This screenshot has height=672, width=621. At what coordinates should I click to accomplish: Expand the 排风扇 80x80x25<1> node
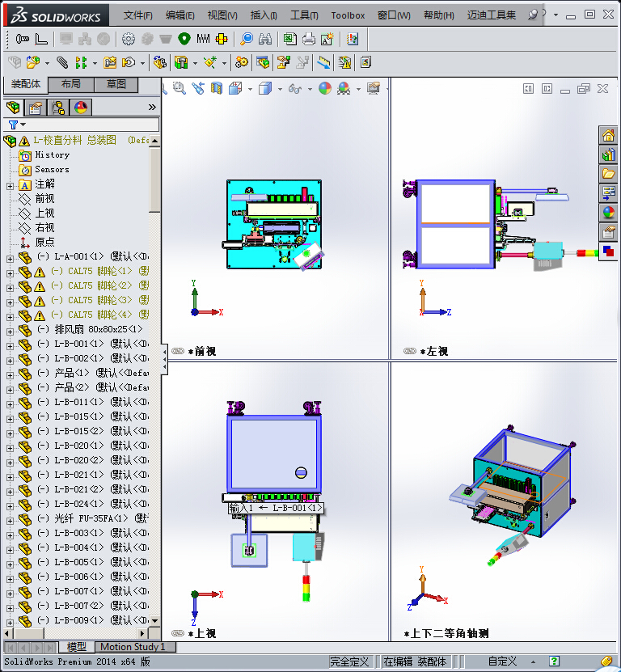pyautogui.click(x=10, y=332)
